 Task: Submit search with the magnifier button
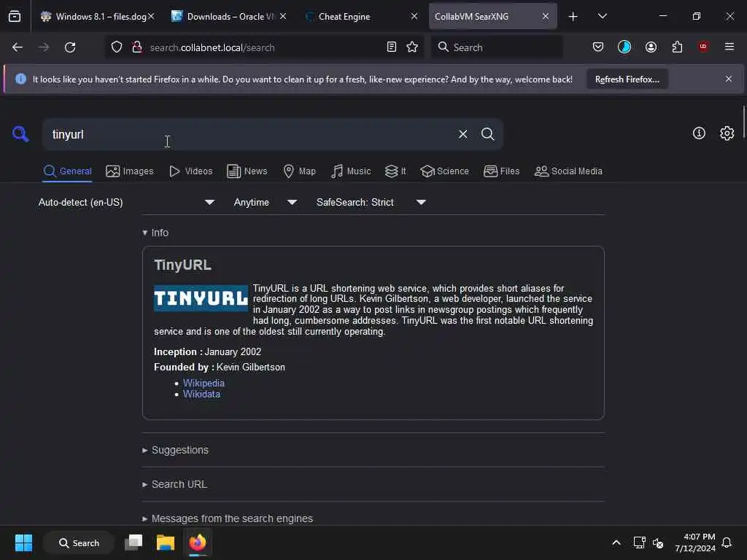487,134
